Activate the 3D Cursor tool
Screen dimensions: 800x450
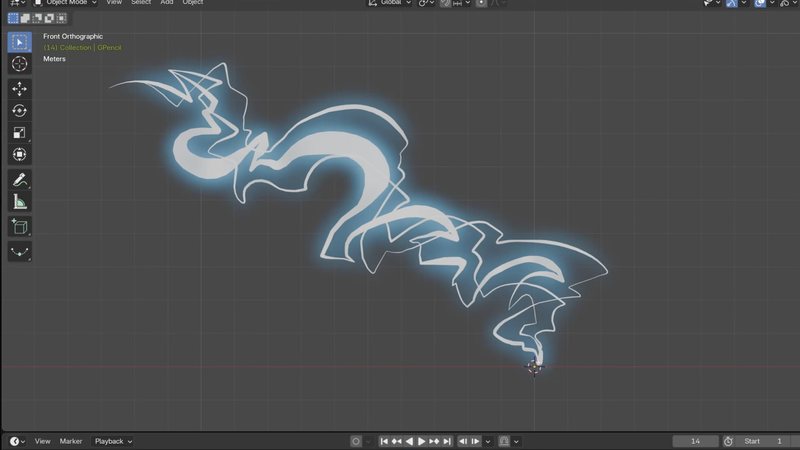tap(19, 64)
